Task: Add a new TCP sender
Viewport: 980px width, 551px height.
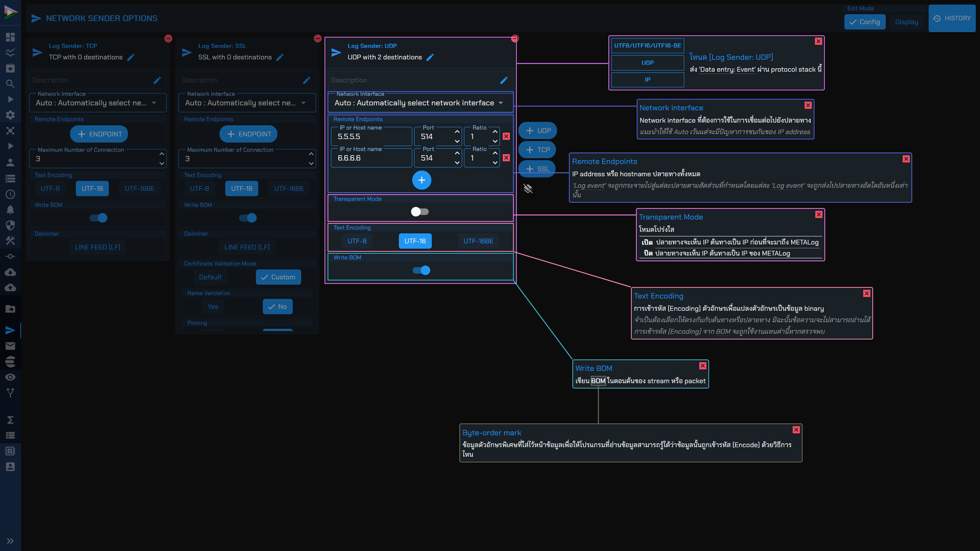Action: point(537,150)
